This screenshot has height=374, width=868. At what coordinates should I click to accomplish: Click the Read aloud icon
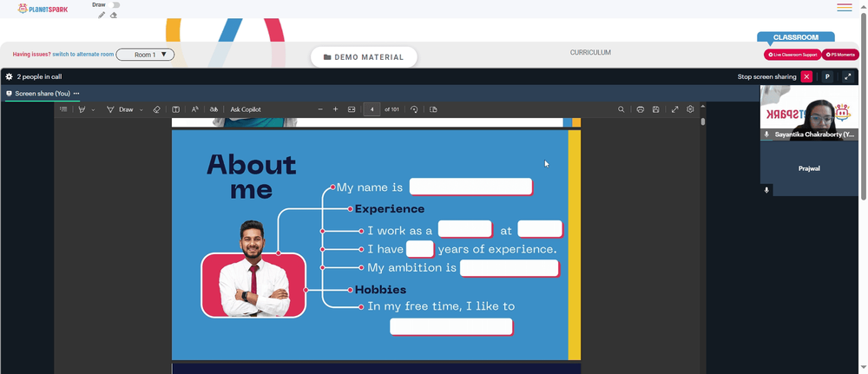point(194,109)
